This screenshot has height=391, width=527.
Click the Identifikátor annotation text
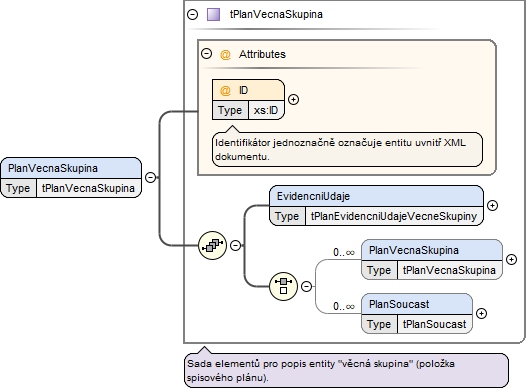[341, 150]
